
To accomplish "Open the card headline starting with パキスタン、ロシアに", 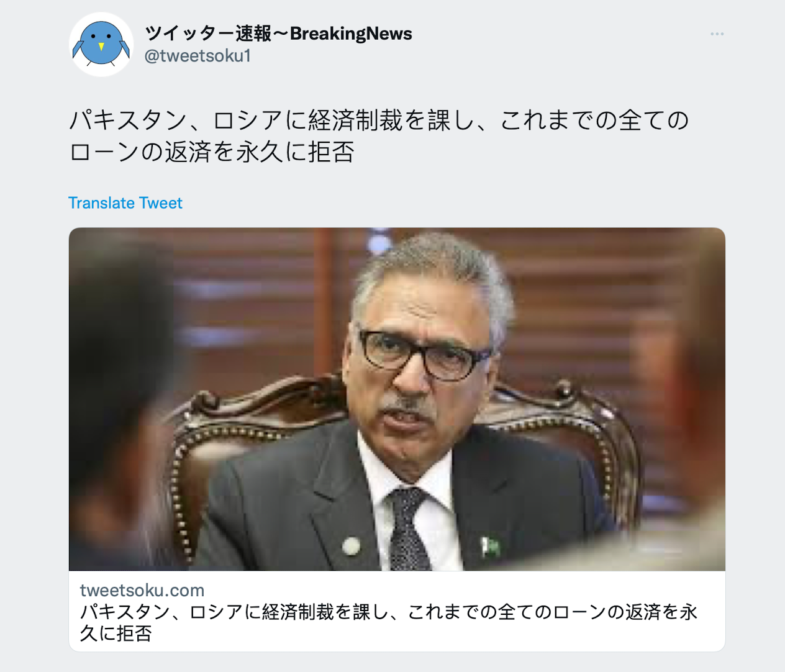I will pos(389,622).
